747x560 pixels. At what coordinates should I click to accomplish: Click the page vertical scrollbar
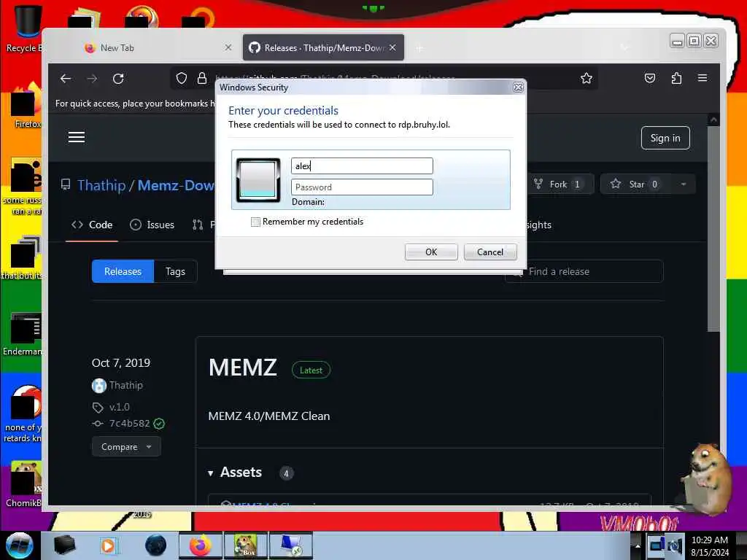click(x=713, y=228)
